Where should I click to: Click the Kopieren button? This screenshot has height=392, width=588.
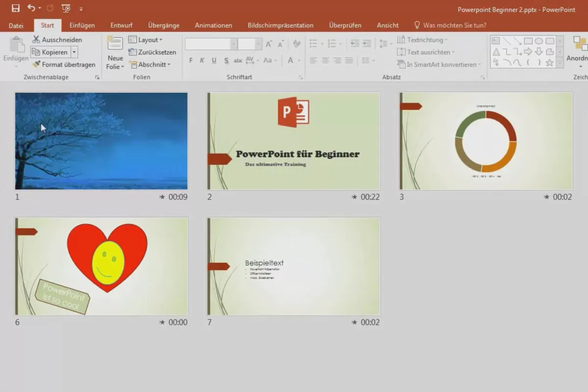tap(49, 52)
